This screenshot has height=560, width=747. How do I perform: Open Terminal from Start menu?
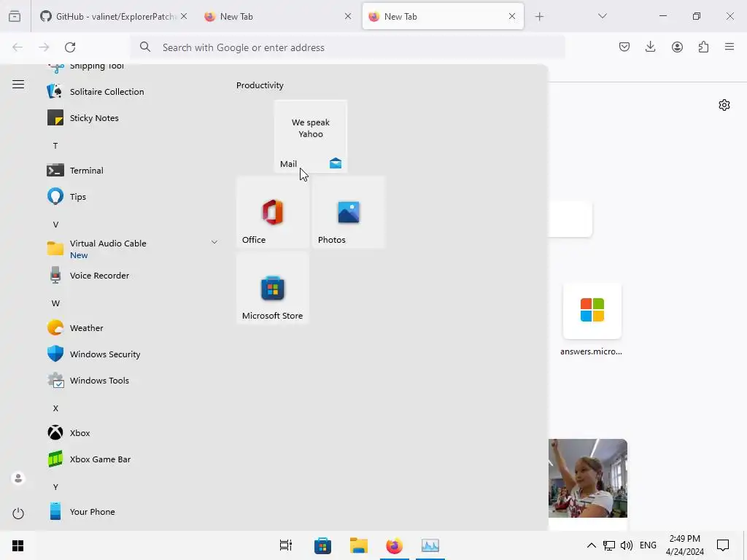[131, 170]
